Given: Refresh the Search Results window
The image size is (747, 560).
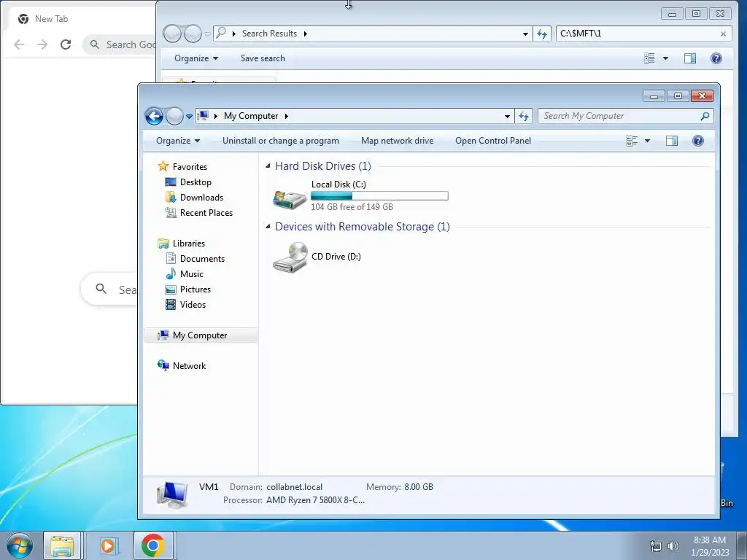Looking at the screenshot, I should pyautogui.click(x=542, y=34).
